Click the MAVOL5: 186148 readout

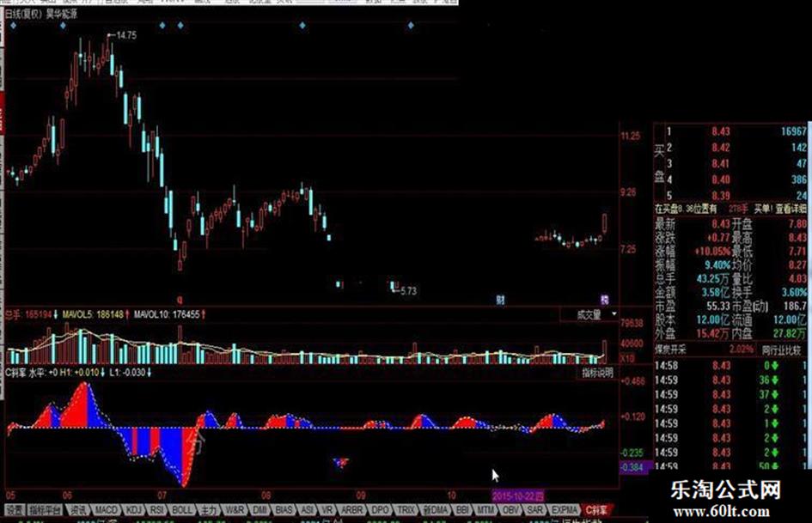(93, 314)
